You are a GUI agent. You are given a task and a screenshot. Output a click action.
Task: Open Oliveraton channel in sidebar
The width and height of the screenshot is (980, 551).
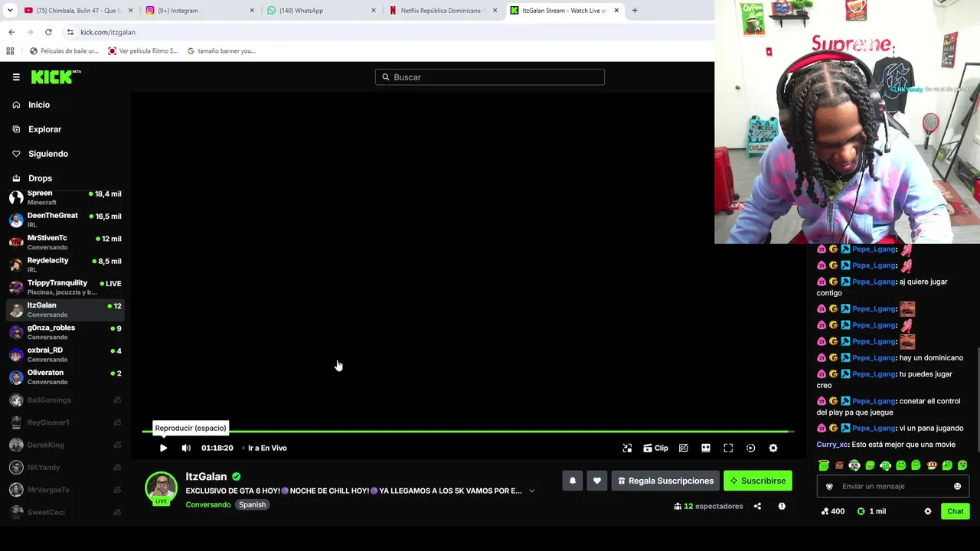[65, 377]
